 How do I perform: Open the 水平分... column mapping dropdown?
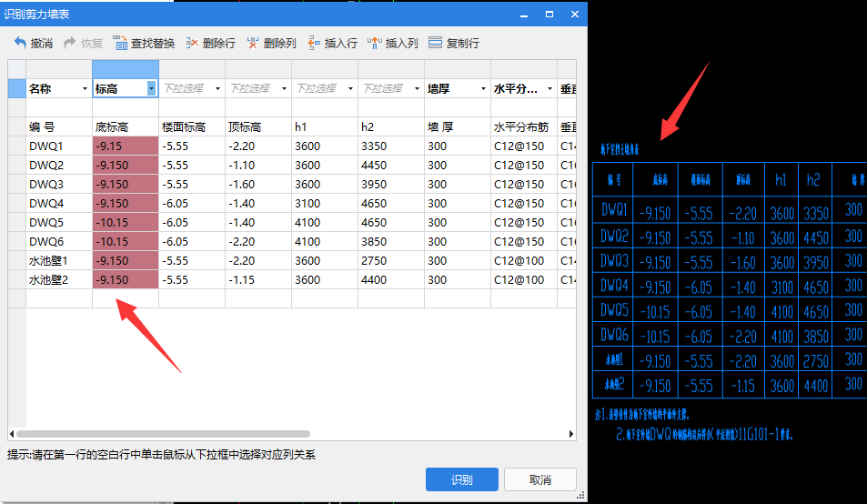[x=549, y=88]
